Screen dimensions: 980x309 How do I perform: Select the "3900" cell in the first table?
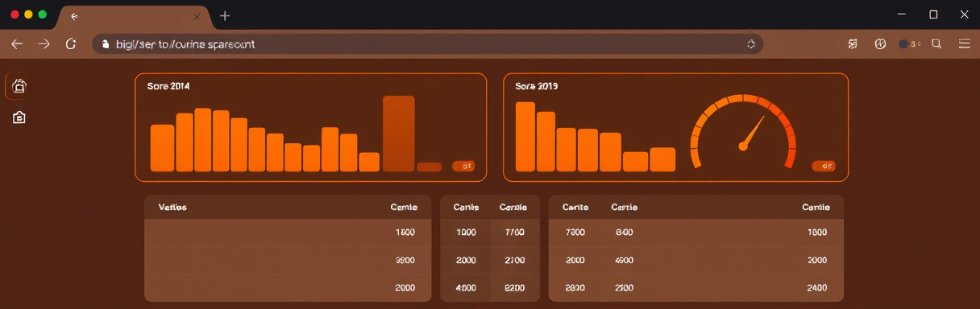tap(405, 261)
